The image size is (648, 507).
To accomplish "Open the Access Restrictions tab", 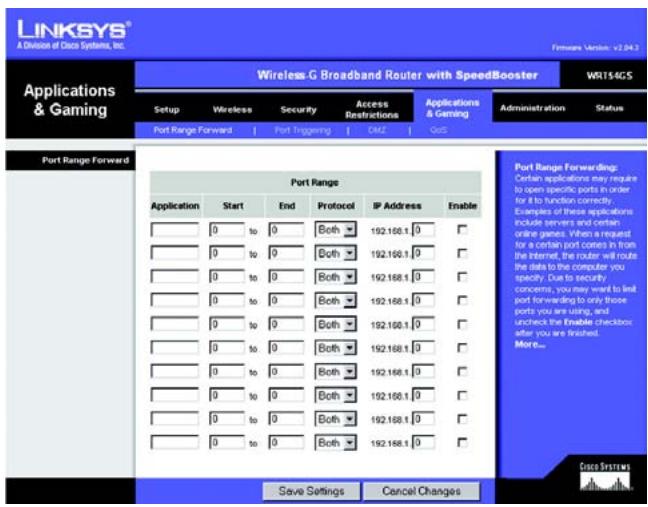I will [372, 109].
